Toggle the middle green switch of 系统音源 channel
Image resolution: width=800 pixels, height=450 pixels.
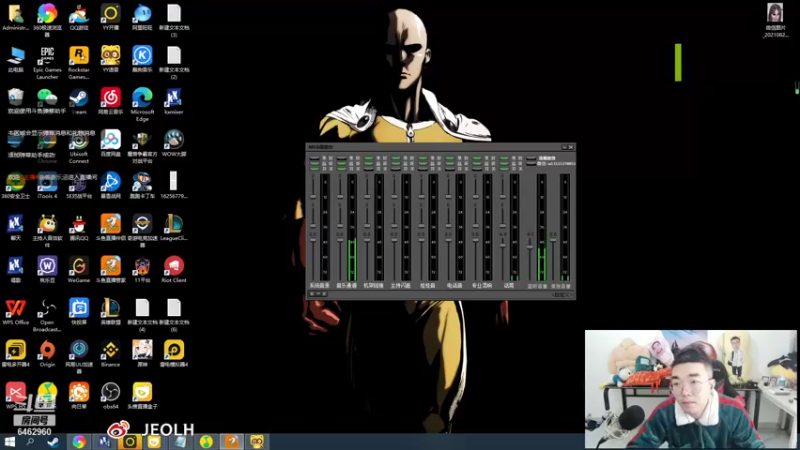[314, 163]
